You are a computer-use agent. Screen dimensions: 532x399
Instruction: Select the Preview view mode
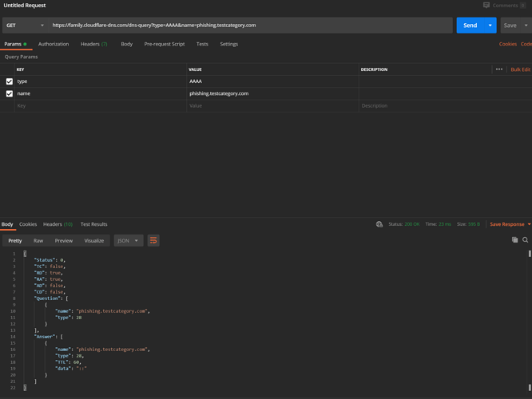(64, 240)
